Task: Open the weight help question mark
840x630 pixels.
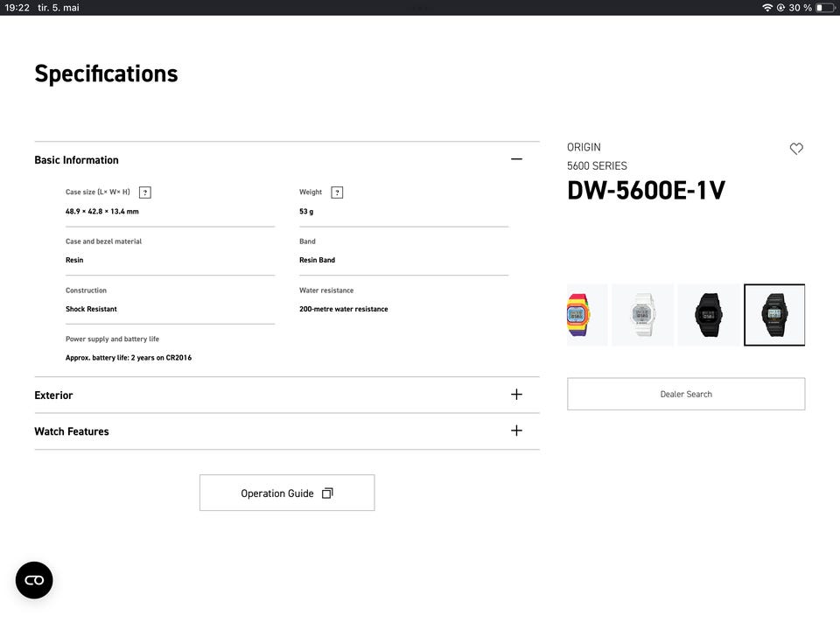Action: pos(337,192)
